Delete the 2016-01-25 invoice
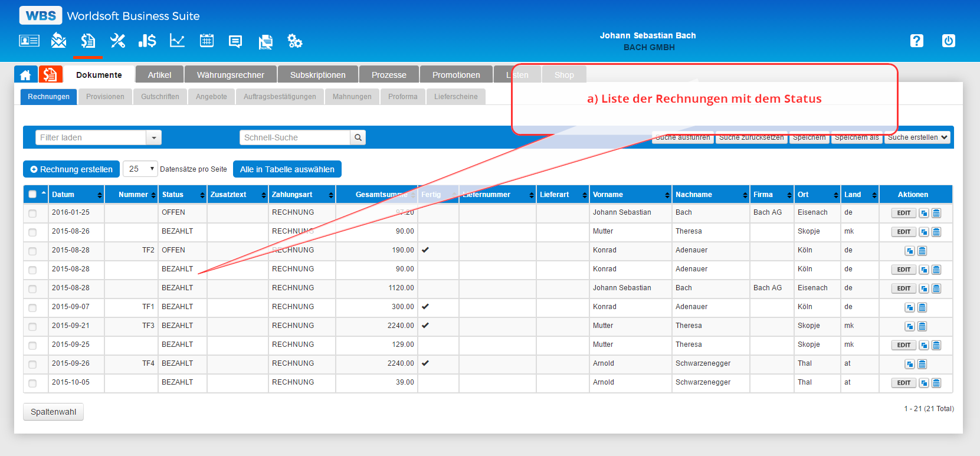Viewport: 980px width, 456px height. click(x=936, y=213)
